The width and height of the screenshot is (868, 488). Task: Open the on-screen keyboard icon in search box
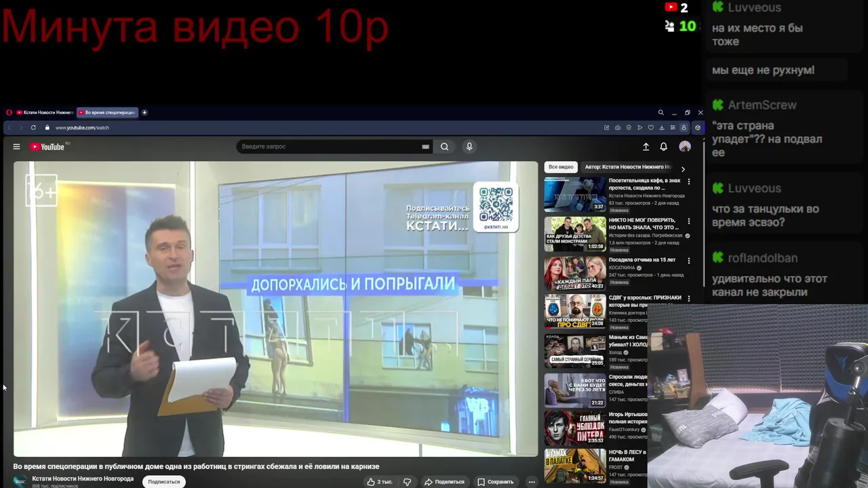pyautogui.click(x=425, y=146)
